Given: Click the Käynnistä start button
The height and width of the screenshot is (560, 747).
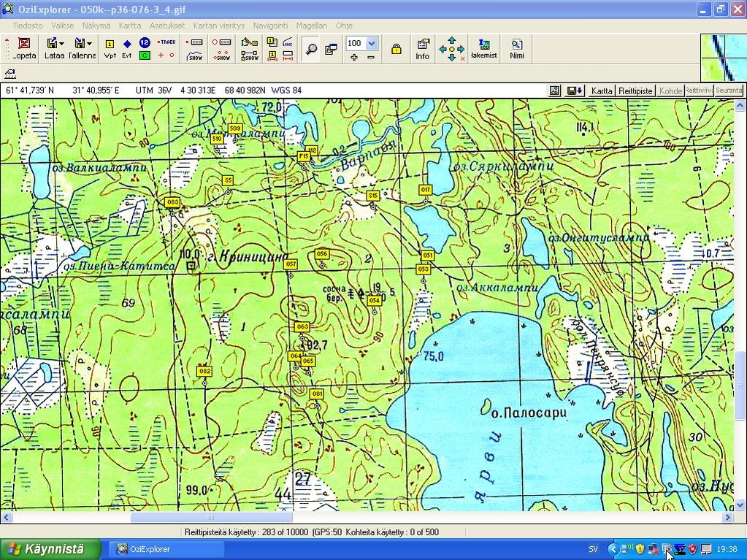Looking at the screenshot, I should click(45, 549).
